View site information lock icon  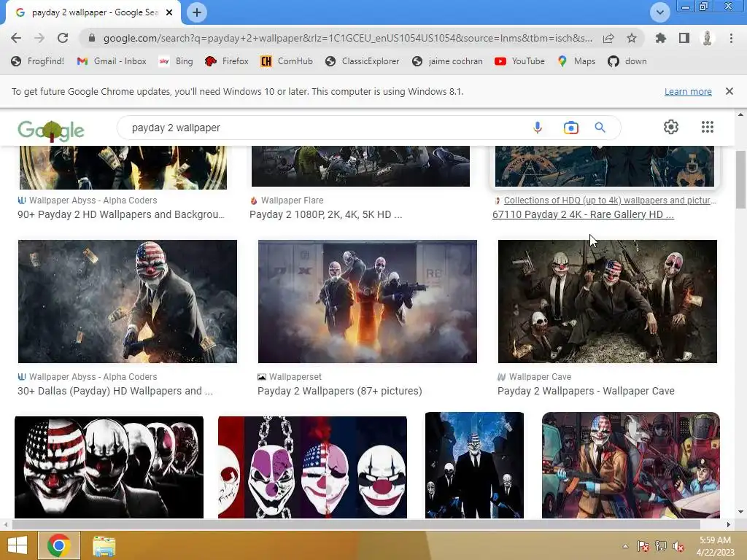[92, 38]
